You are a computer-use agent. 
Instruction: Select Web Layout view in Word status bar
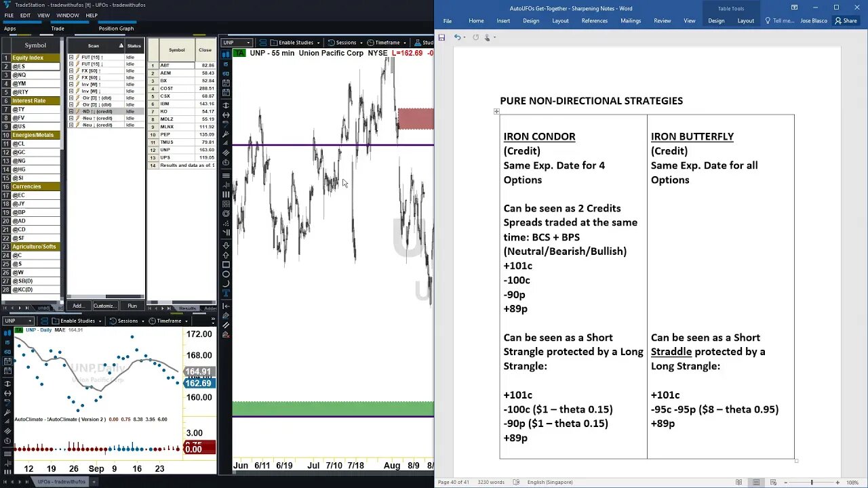[x=773, y=482]
